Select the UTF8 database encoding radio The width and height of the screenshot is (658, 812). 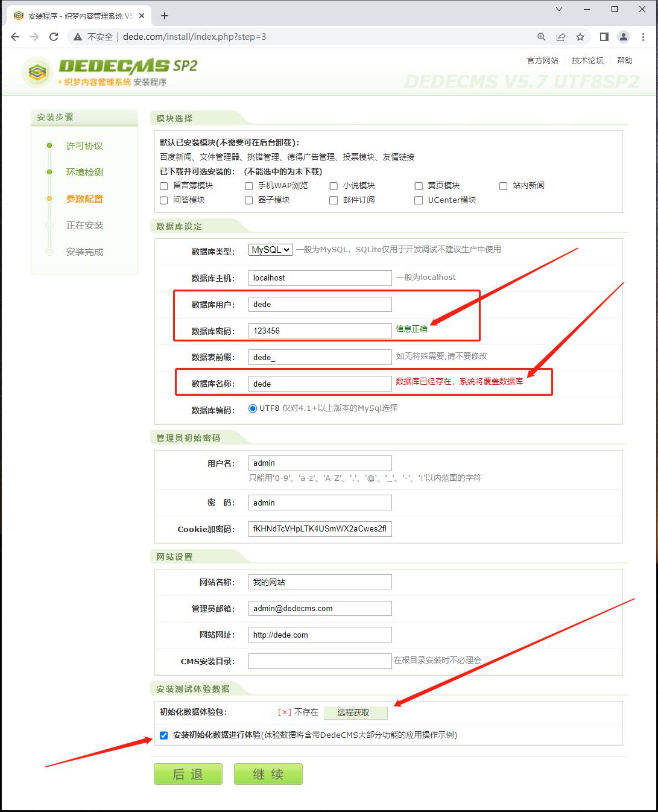coord(253,408)
